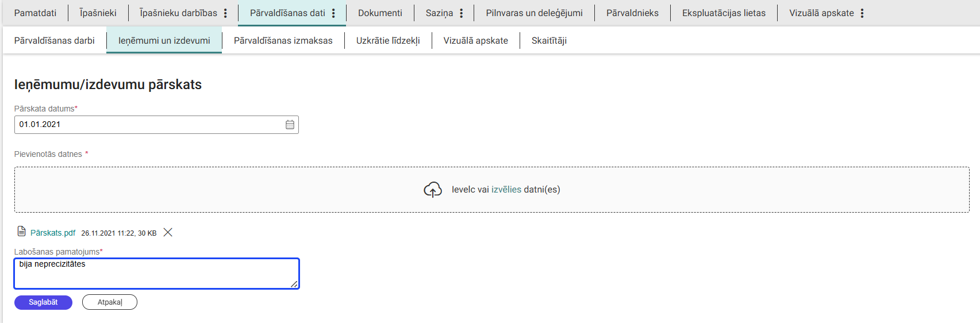Image resolution: width=980 pixels, height=323 pixels.
Task: Go to Pilnvaras un deleģējumi tab
Action: (534, 13)
